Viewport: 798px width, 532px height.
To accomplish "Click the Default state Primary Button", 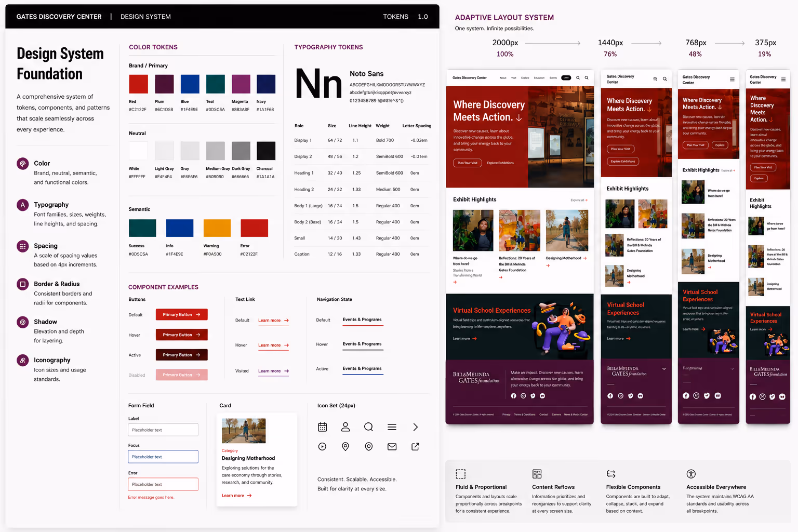I will pyautogui.click(x=182, y=315).
